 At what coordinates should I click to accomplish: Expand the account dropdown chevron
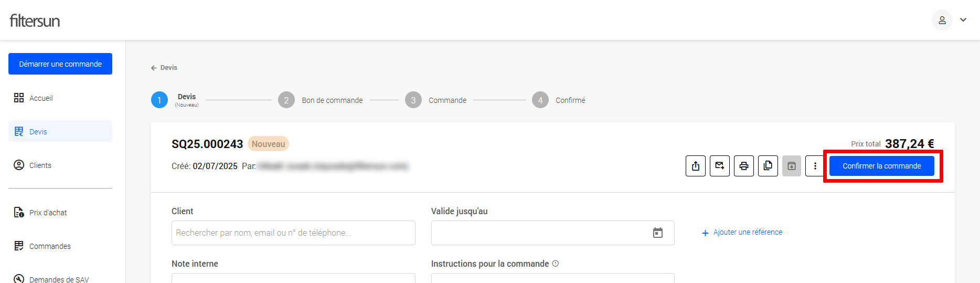pos(963,20)
